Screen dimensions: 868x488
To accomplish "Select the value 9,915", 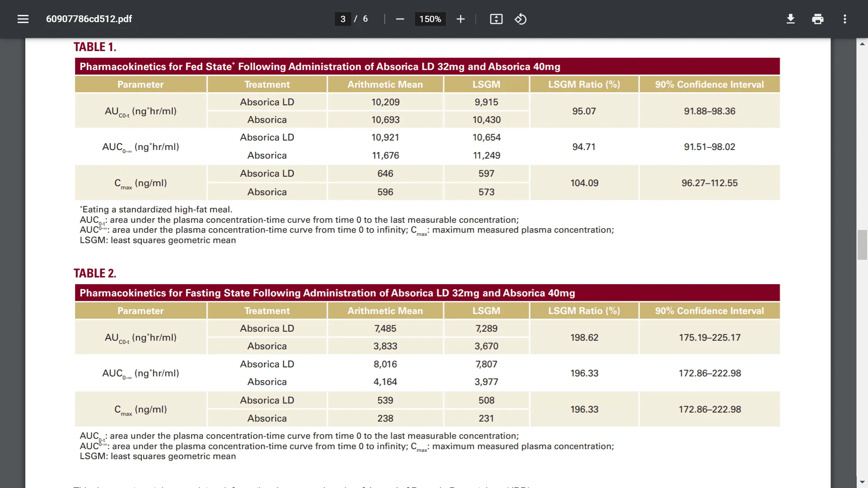I will click(x=486, y=102).
